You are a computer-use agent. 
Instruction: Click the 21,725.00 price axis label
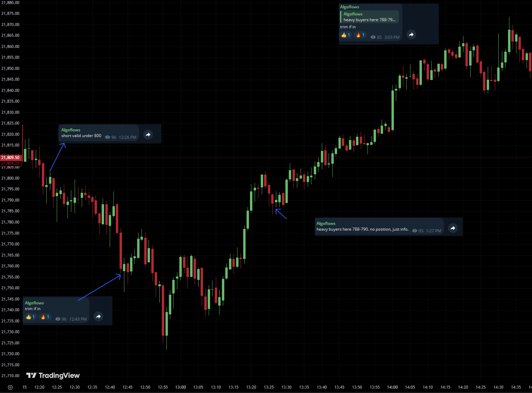[10, 343]
